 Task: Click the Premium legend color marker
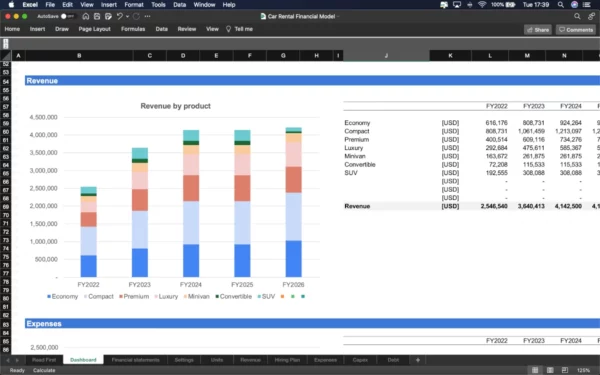(121, 297)
